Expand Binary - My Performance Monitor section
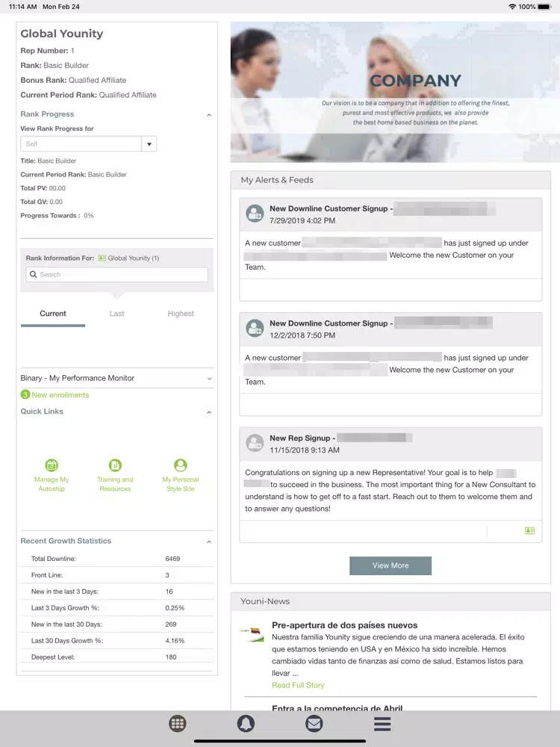The width and height of the screenshot is (560, 747). [209, 379]
